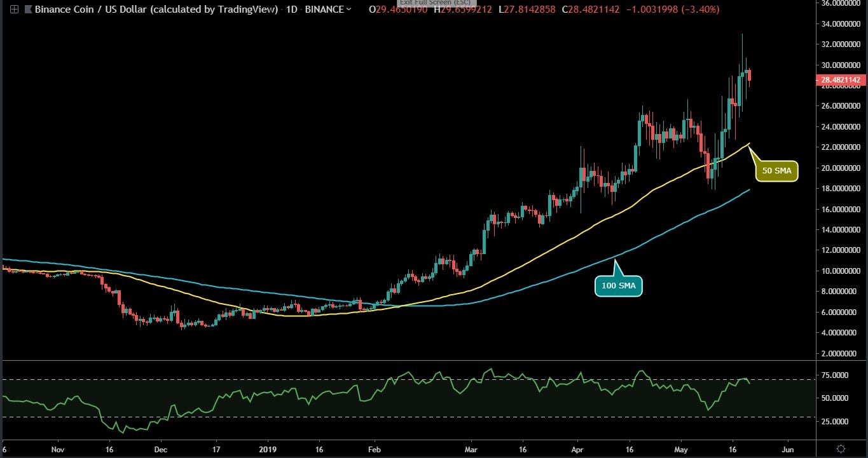Screen dimensions: 868x458
Task: Click the plus icon in the top-left corner
Action: [15, 9]
